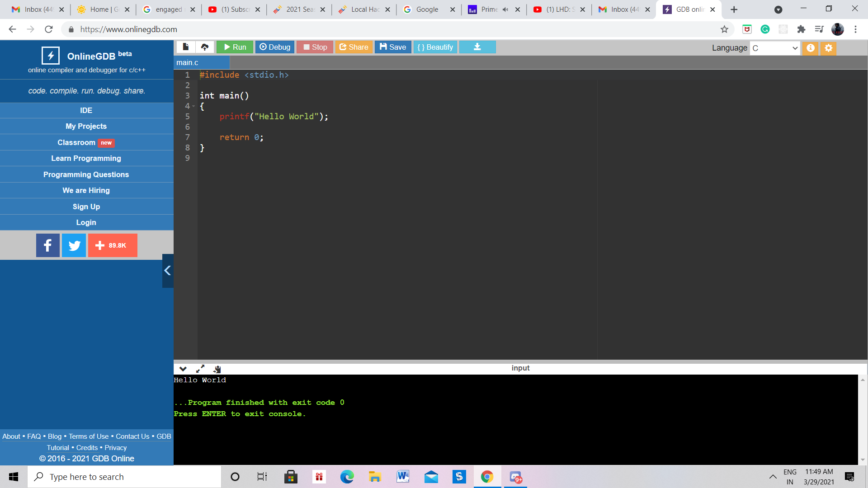
Task: Open the Terms of Use link
Action: pos(89,436)
